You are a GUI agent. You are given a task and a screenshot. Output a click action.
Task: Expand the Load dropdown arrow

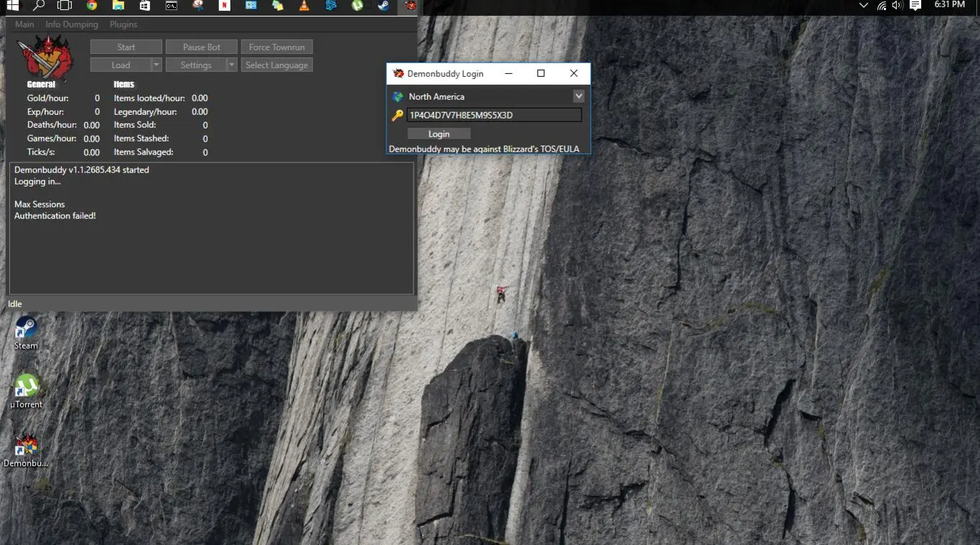157,65
